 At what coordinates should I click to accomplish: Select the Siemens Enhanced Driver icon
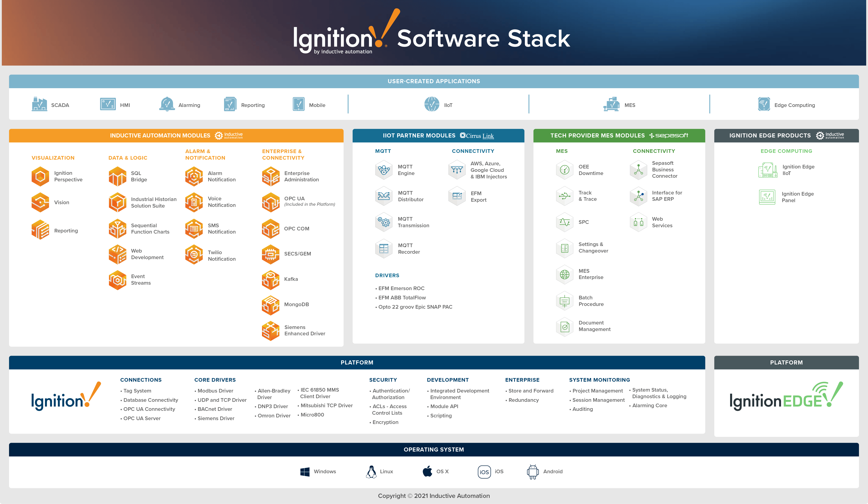point(271,331)
